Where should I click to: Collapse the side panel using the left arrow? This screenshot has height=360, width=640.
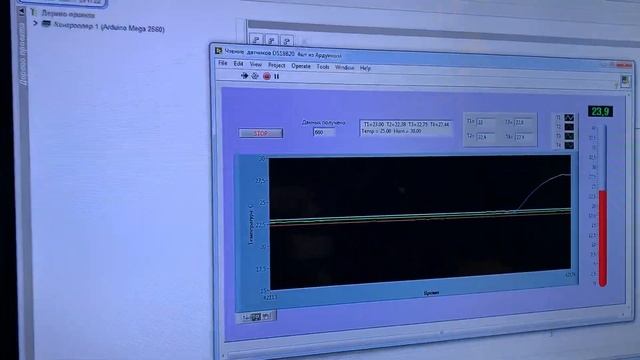(22, 12)
